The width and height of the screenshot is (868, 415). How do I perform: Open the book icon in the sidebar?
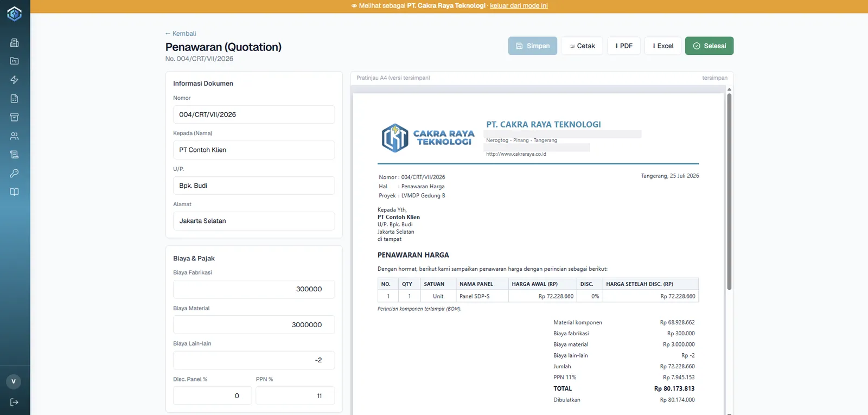click(x=15, y=192)
